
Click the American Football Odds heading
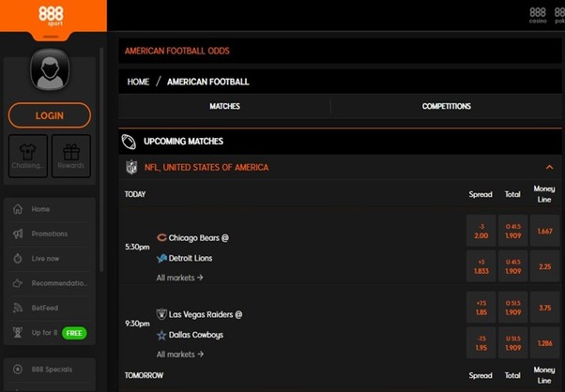click(177, 51)
